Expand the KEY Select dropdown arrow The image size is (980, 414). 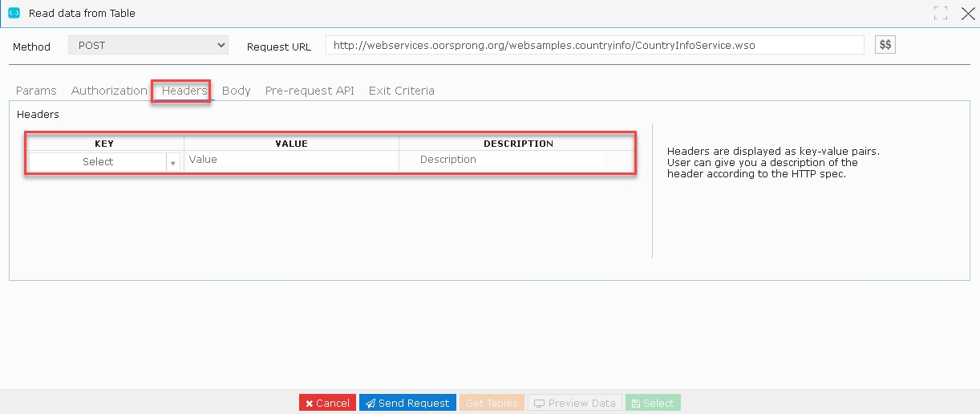click(x=172, y=162)
